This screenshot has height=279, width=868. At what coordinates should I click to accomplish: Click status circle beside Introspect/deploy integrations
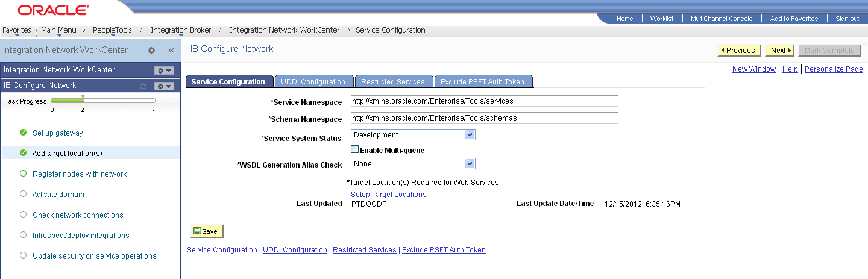24,235
